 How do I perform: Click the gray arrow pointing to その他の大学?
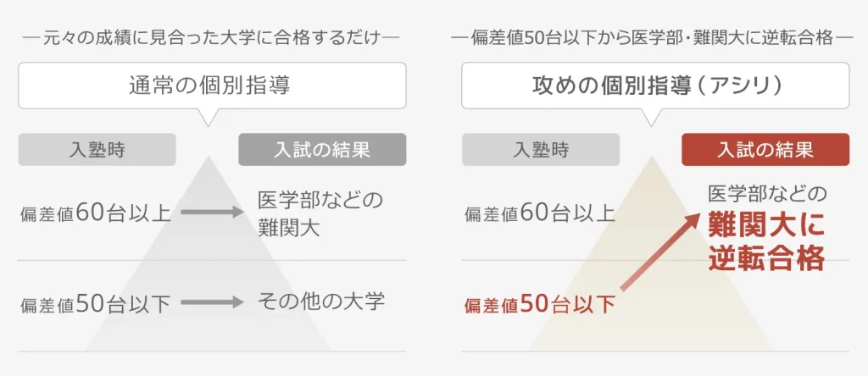pos(212,301)
